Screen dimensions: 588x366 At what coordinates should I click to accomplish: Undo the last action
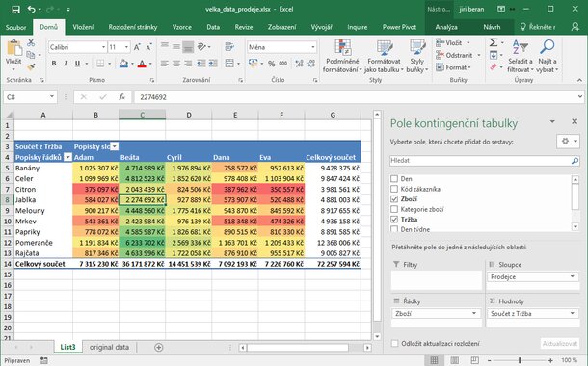pyautogui.click(x=32, y=9)
